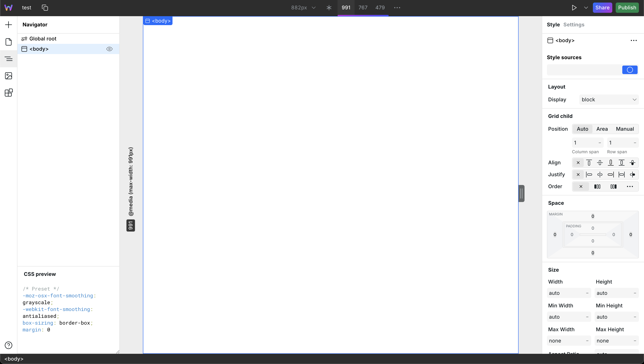Set Justify to baseline
The height and width of the screenshot is (364, 644).
pyautogui.click(x=632, y=175)
